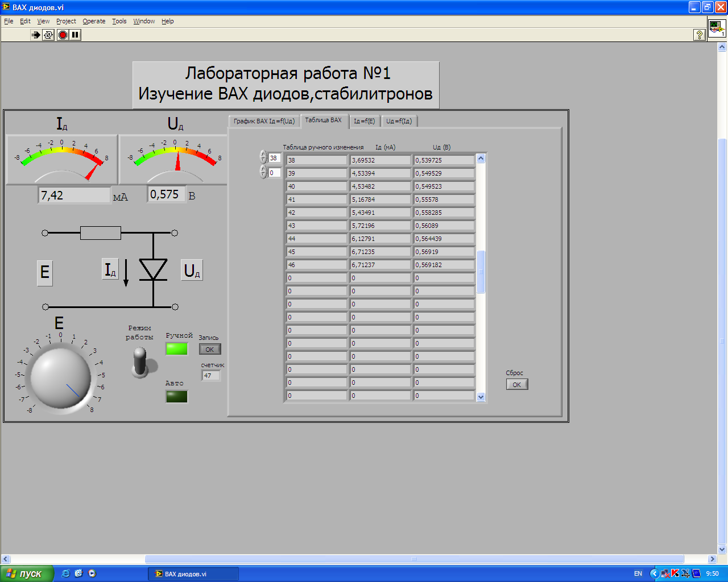This screenshot has height=582, width=728.
Task: Click the Авто dark indicator light
Action: coord(176,396)
